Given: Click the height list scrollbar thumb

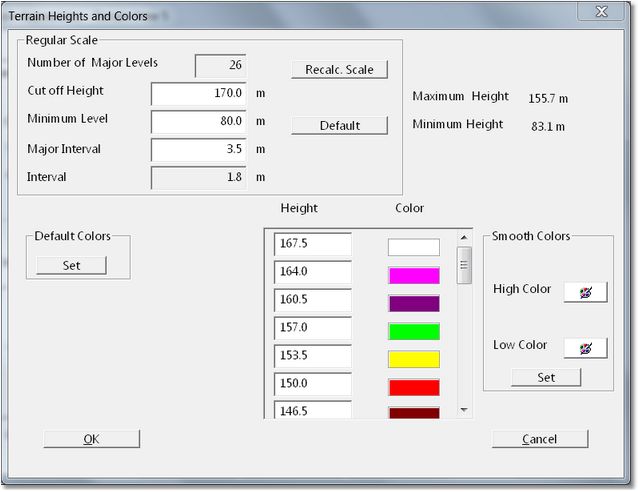Looking at the screenshot, I should click(464, 265).
